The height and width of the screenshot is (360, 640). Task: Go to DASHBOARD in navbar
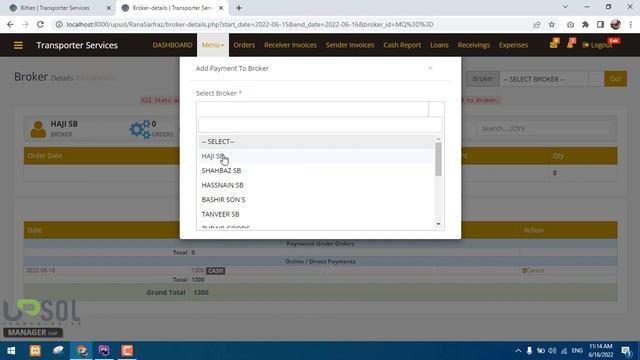point(172,45)
